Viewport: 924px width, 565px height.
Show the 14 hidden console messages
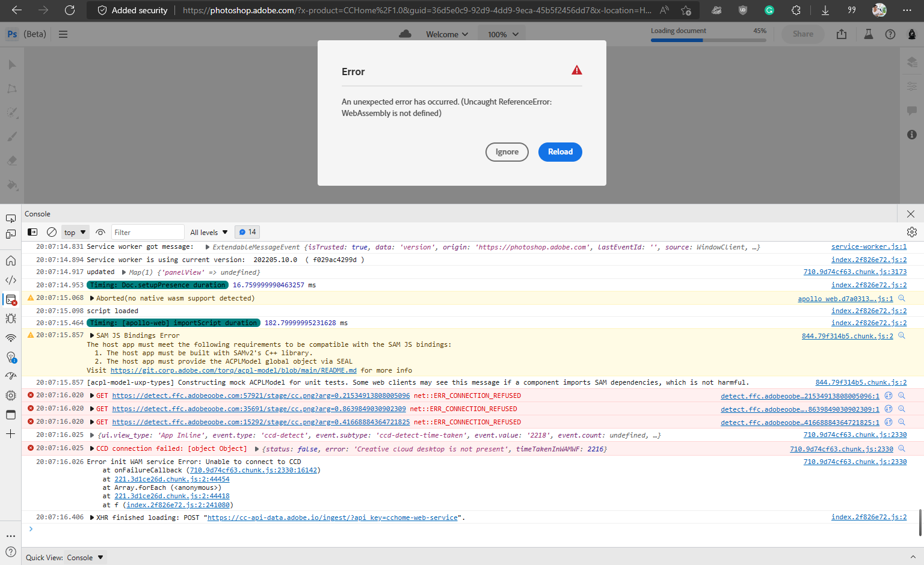(247, 231)
